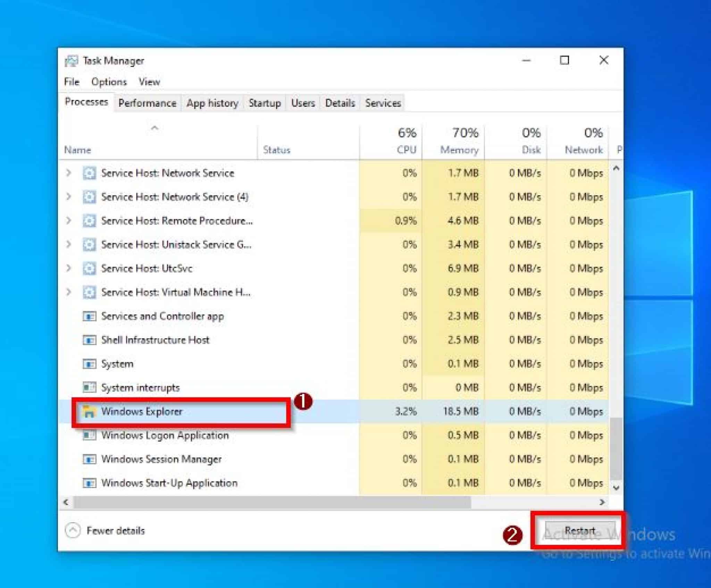Image resolution: width=711 pixels, height=588 pixels.
Task: Click the Services and Controller app icon
Action: point(90,316)
